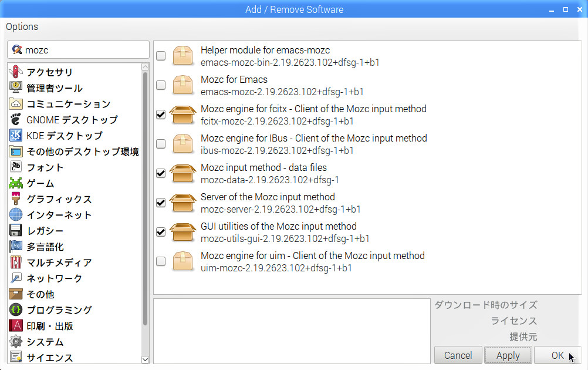Click the OK button
The image size is (588, 370).
pos(557,355)
